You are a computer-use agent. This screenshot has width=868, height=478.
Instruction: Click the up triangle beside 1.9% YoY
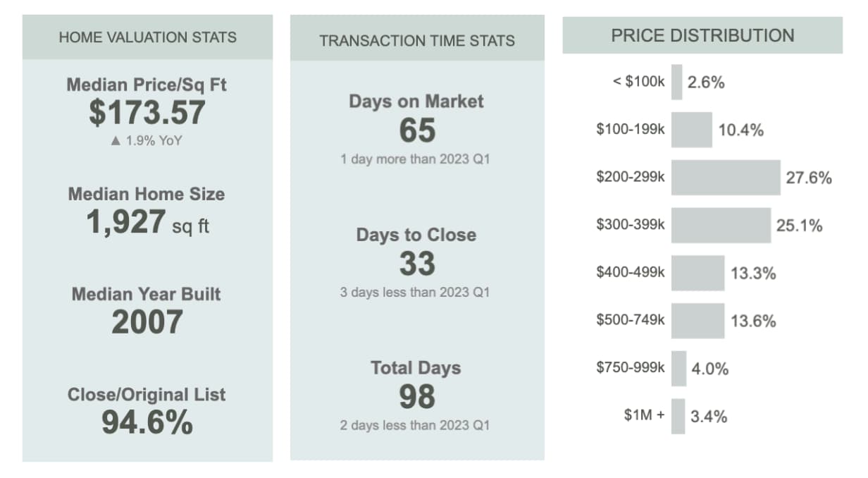[x=116, y=141]
